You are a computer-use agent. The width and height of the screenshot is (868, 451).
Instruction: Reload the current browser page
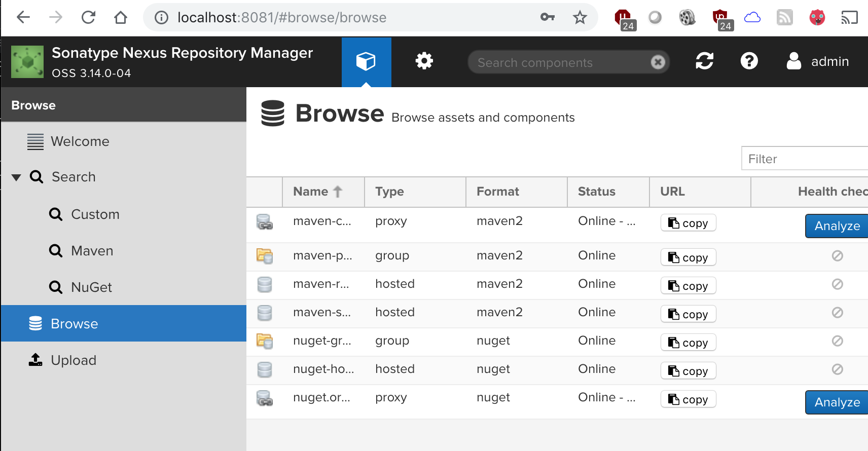tap(88, 18)
